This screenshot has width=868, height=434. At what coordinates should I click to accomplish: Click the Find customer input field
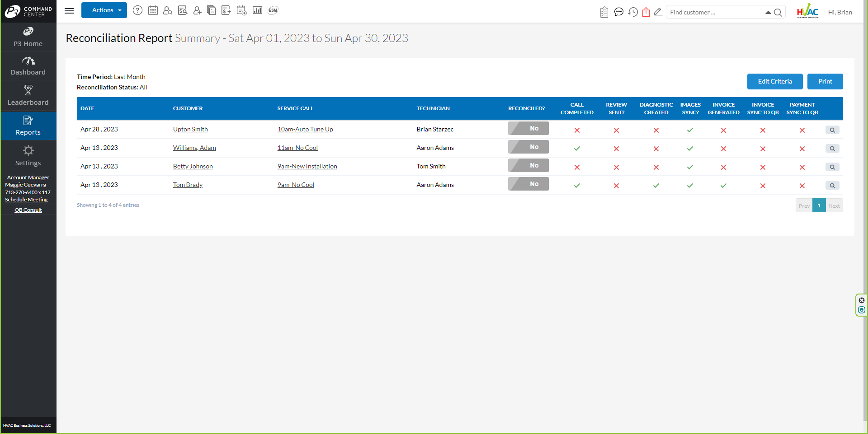click(x=714, y=12)
